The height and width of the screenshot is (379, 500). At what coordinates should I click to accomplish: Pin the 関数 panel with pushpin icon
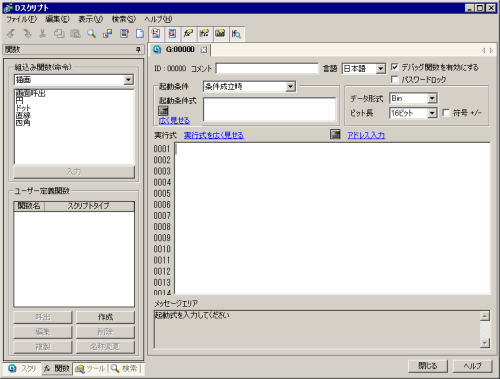138,50
